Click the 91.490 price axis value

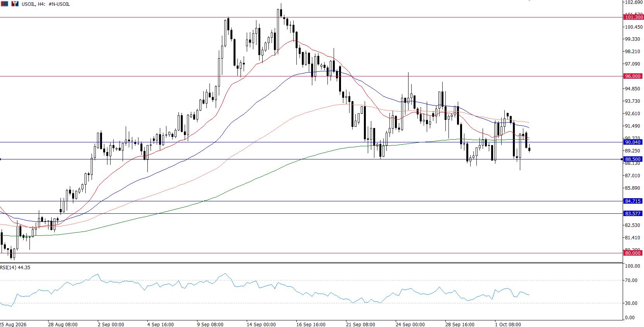tap(633, 126)
